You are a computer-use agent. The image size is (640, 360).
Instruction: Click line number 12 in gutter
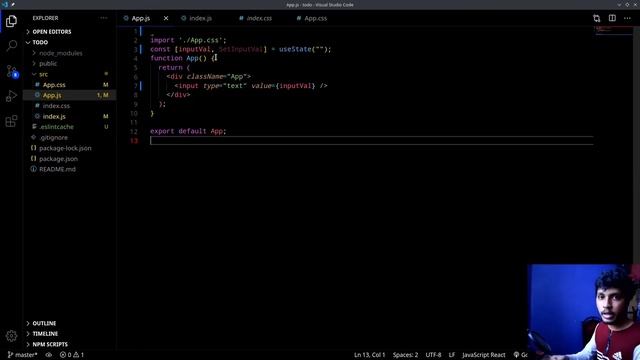(134, 132)
